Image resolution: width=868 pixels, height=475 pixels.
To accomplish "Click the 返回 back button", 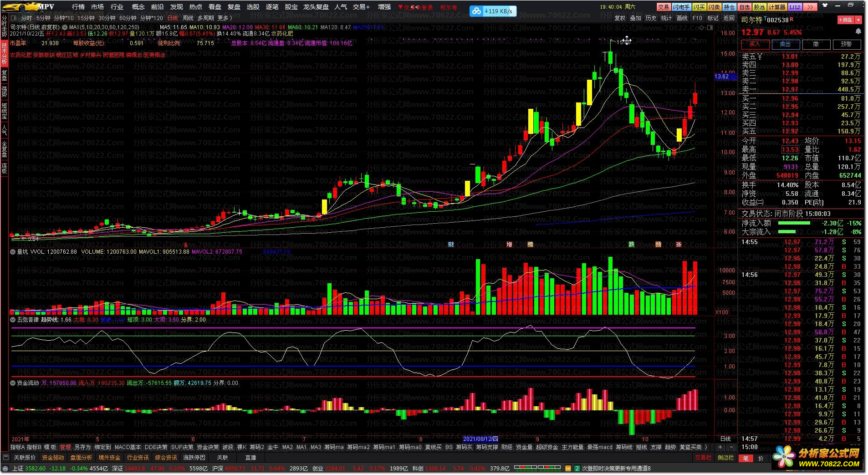I will (729, 18).
